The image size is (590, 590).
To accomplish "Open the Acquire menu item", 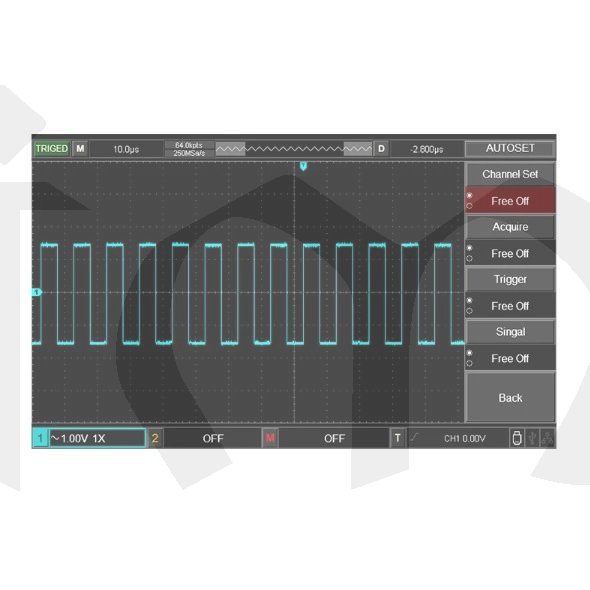I will [510, 227].
